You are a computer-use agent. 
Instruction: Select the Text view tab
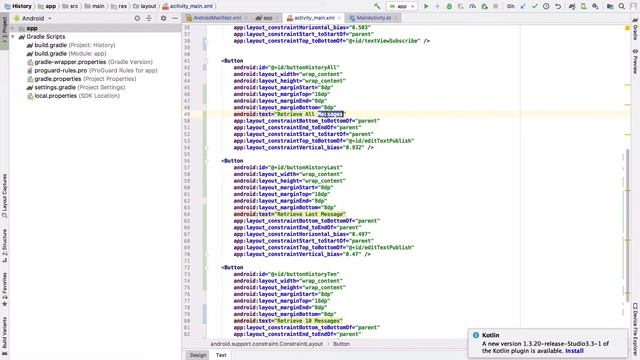tap(221, 355)
